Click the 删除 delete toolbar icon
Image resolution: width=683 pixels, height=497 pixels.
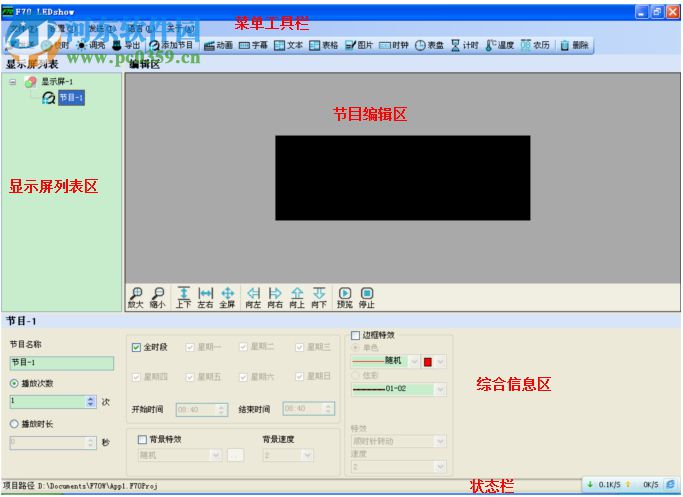[x=575, y=45]
